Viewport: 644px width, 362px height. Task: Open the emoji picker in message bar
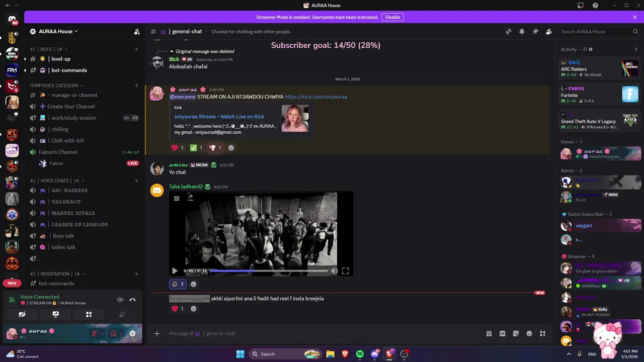point(529,333)
